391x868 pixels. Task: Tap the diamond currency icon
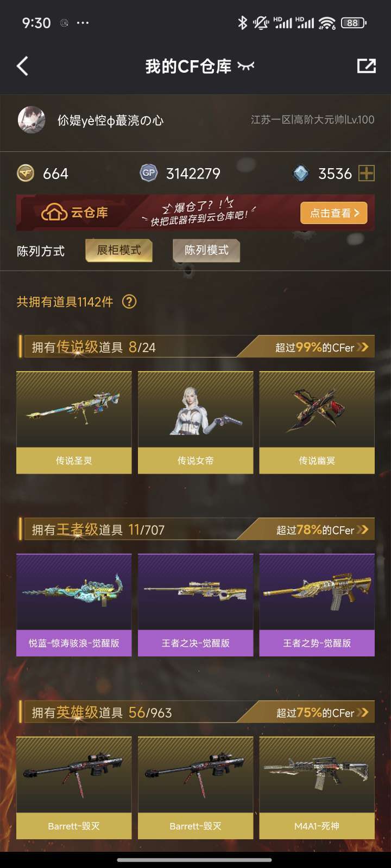[300, 174]
